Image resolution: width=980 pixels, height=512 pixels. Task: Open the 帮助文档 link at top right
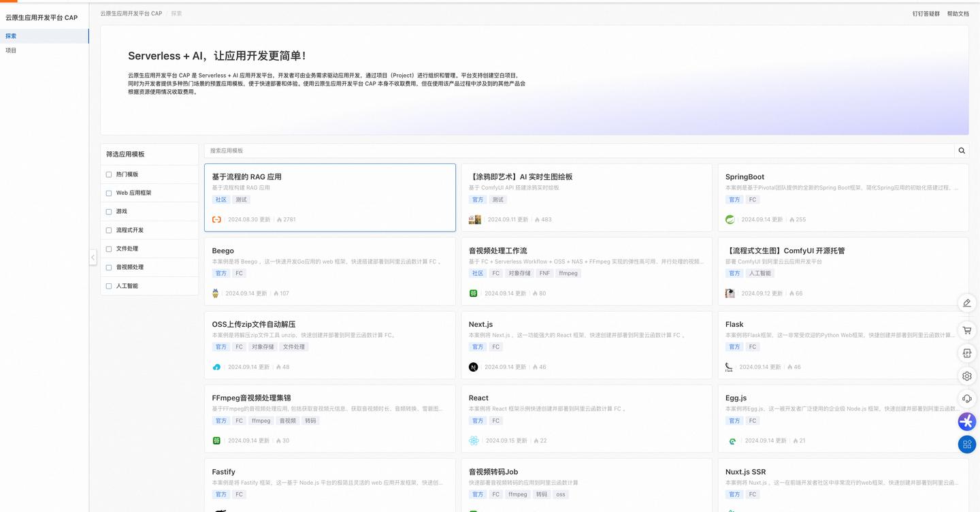[x=958, y=12]
